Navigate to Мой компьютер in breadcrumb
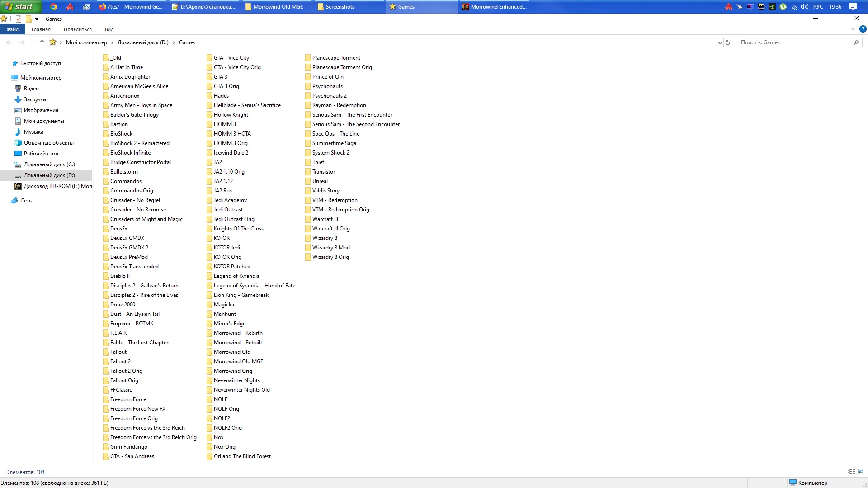This screenshot has width=868, height=488. tap(86, 42)
